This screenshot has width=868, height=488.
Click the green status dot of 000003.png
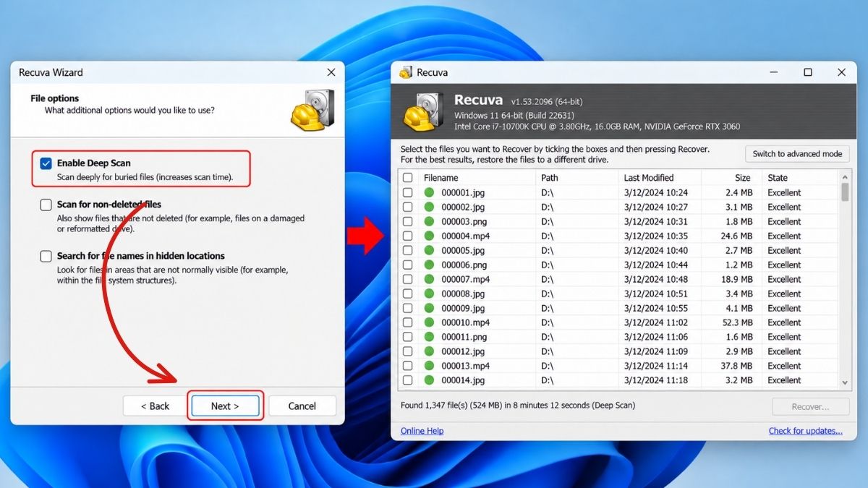(x=429, y=221)
